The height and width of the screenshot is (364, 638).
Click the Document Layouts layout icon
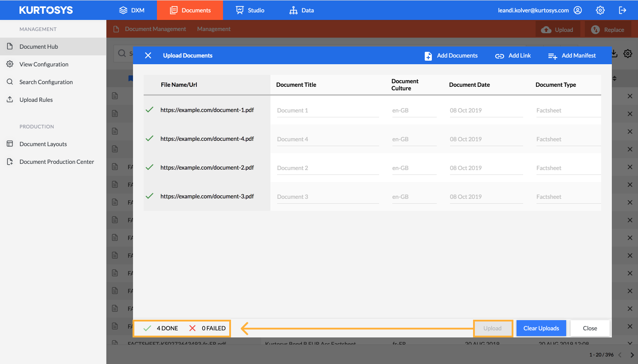(10, 143)
